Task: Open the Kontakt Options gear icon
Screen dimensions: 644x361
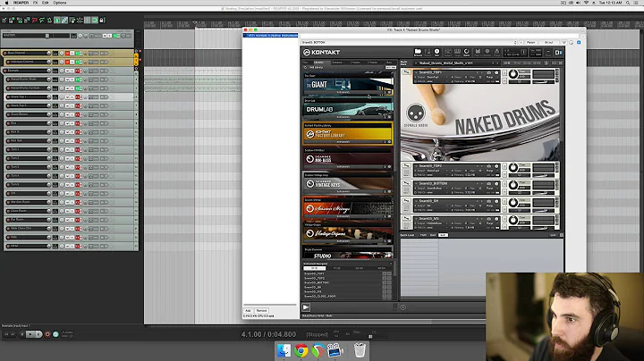Action: [x=487, y=52]
